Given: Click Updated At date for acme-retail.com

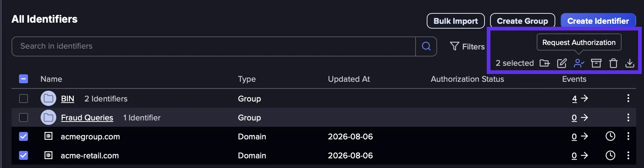Looking at the screenshot, I should [350, 155].
